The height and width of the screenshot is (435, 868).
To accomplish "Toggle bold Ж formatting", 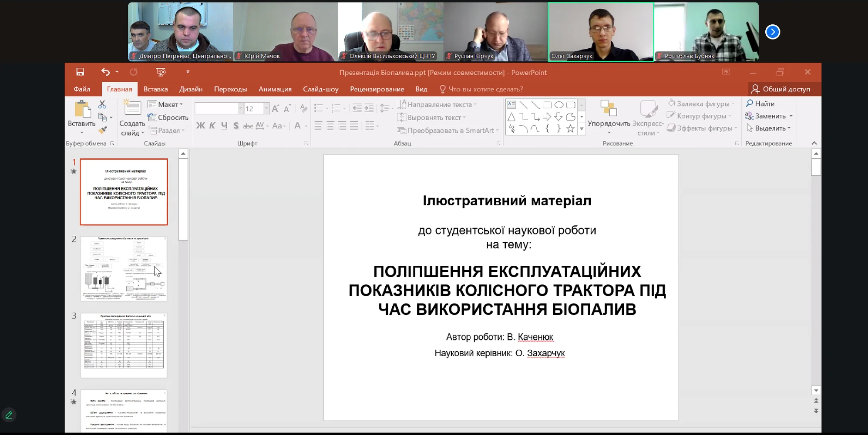I will coord(200,126).
